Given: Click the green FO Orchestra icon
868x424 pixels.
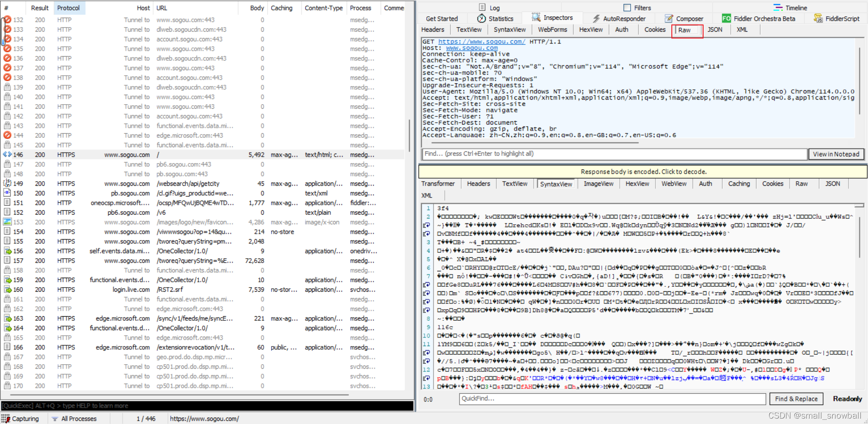Looking at the screenshot, I should coord(726,19).
